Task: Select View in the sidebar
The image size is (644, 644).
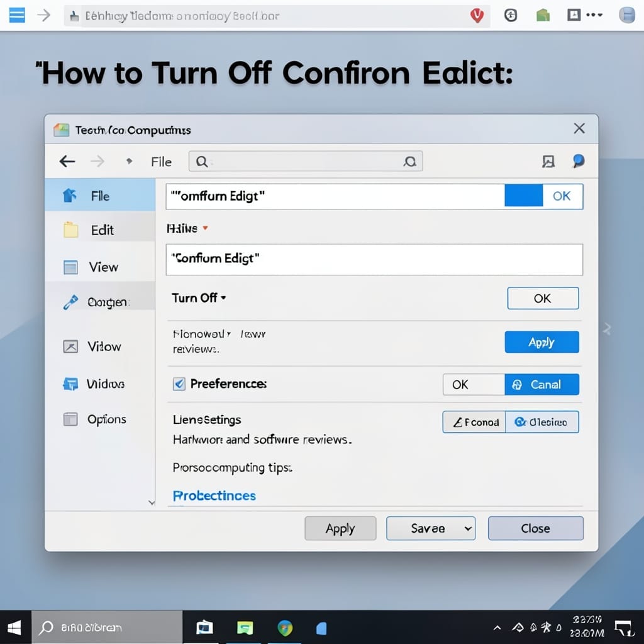Action: tap(100, 267)
